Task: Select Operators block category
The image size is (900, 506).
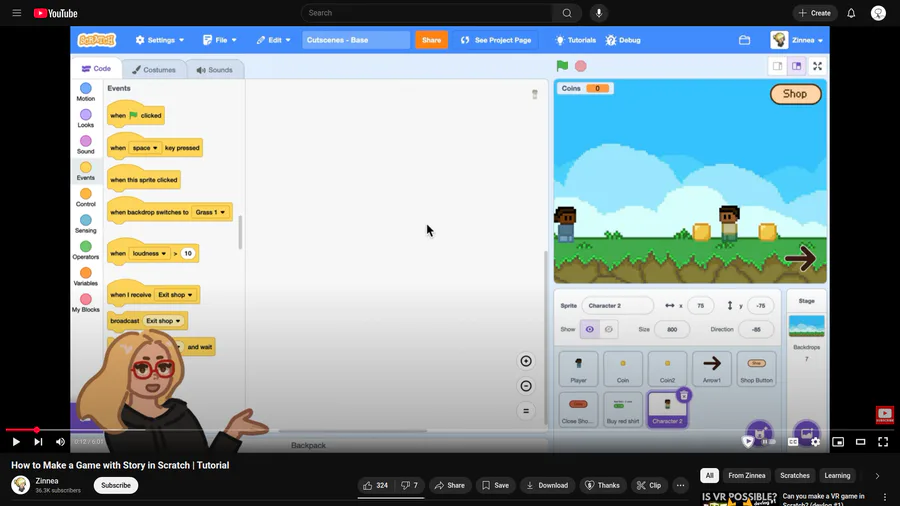Action: (x=86, y=250)
